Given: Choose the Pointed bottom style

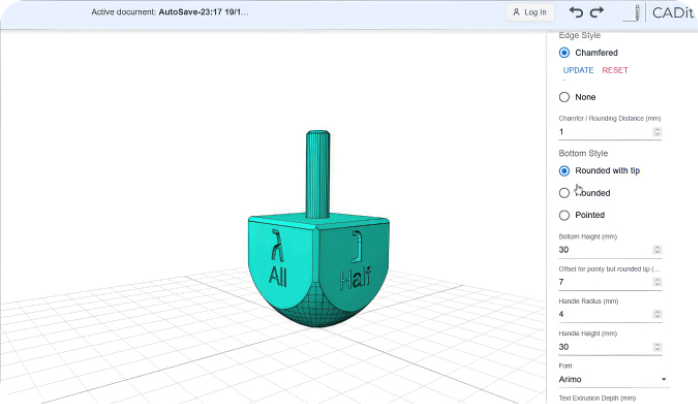Looking at the screenshot, I should (x=565, y=215).
